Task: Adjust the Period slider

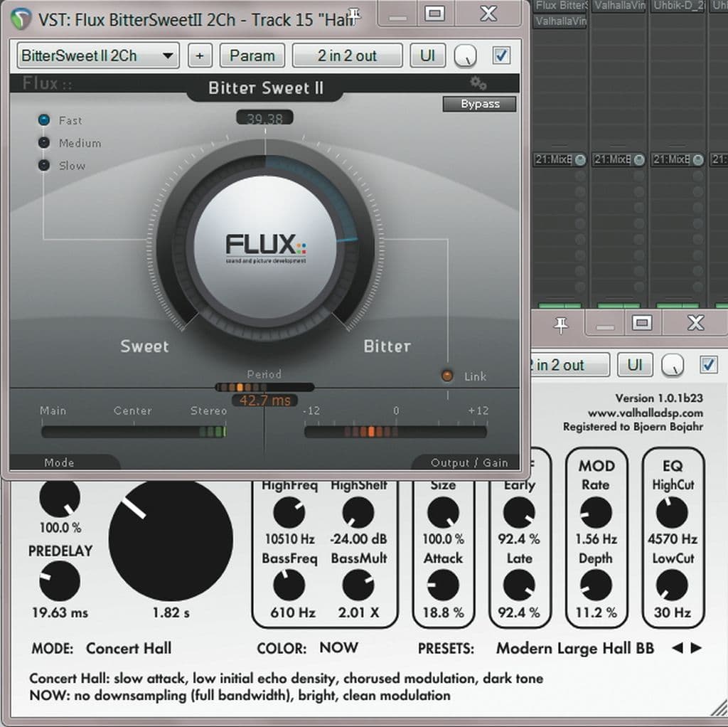Action: pos(264,387)
